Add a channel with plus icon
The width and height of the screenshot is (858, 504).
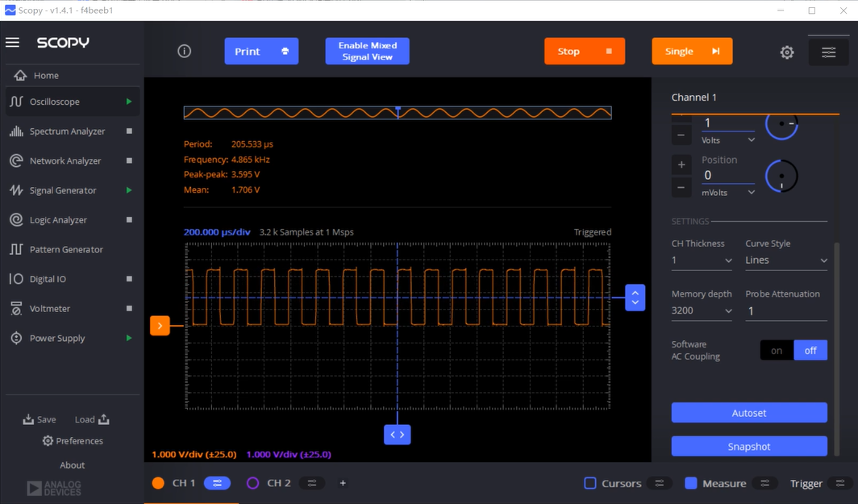pyautogui.click(x=343, y=483)
